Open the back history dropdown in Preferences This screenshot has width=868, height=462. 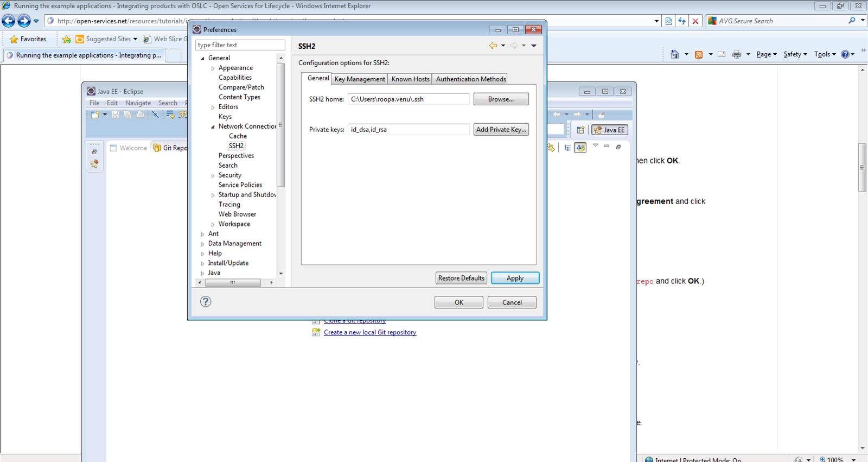[503, 46]
